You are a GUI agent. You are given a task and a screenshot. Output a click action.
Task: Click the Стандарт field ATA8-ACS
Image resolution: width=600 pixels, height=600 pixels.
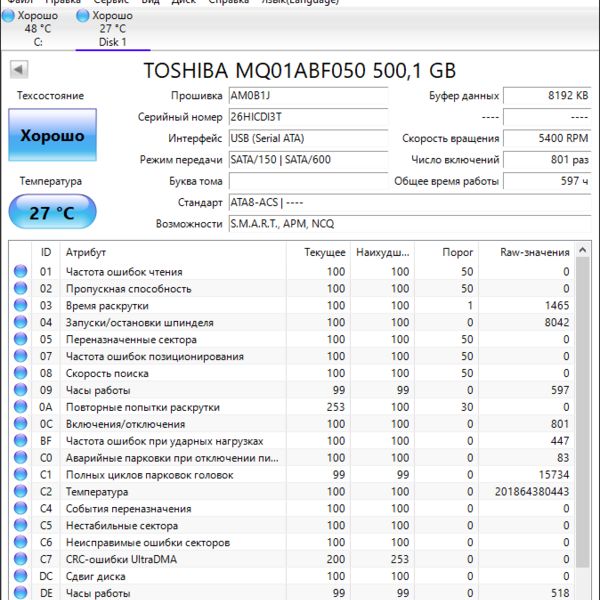click(410, 202)
